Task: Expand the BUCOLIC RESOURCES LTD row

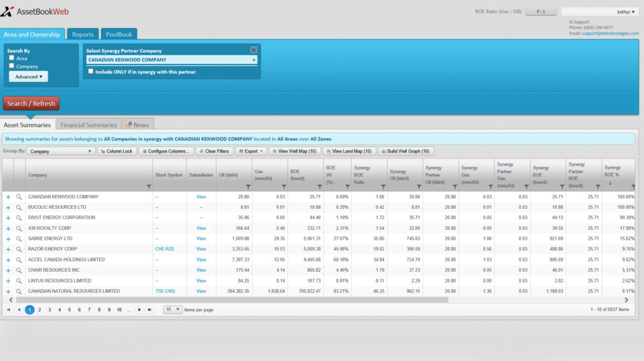Action: point(8,208)
